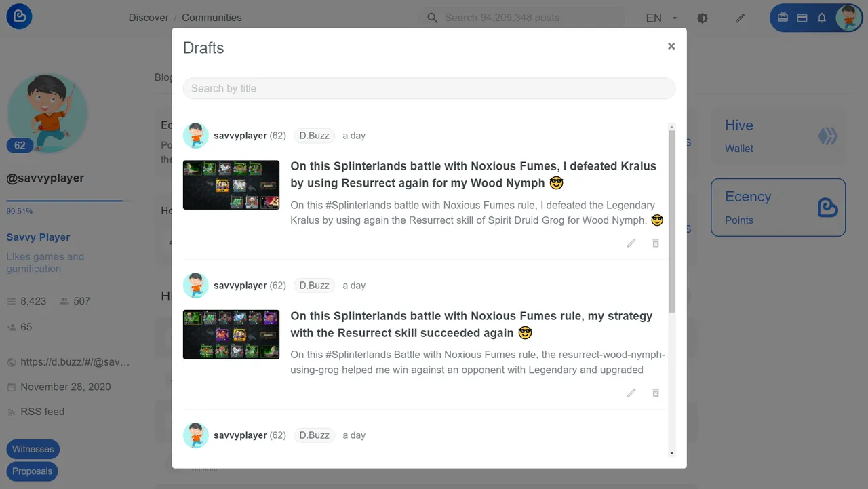Click the Ecency logo in the top bar
The height and width of the screenshot is (489, 868).
(19, 17)
